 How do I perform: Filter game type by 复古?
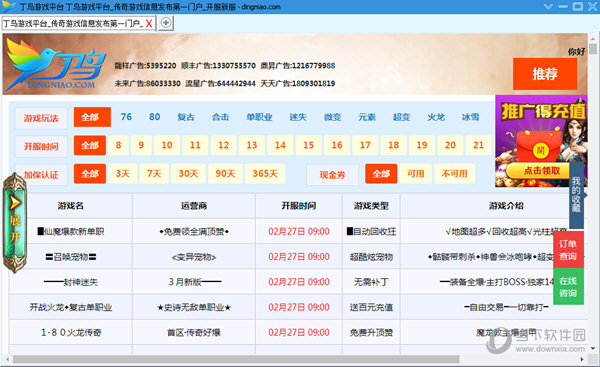(186, 117)
